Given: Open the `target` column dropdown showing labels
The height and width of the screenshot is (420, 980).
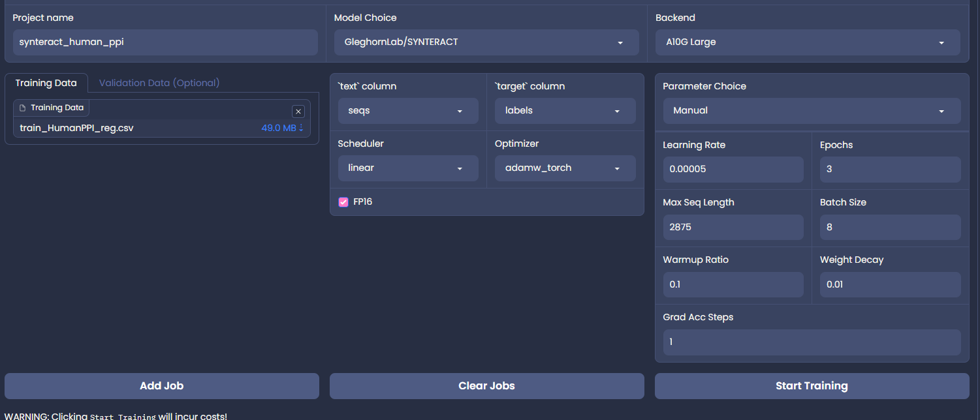Looking at the screenshot, I should (564, 110).
